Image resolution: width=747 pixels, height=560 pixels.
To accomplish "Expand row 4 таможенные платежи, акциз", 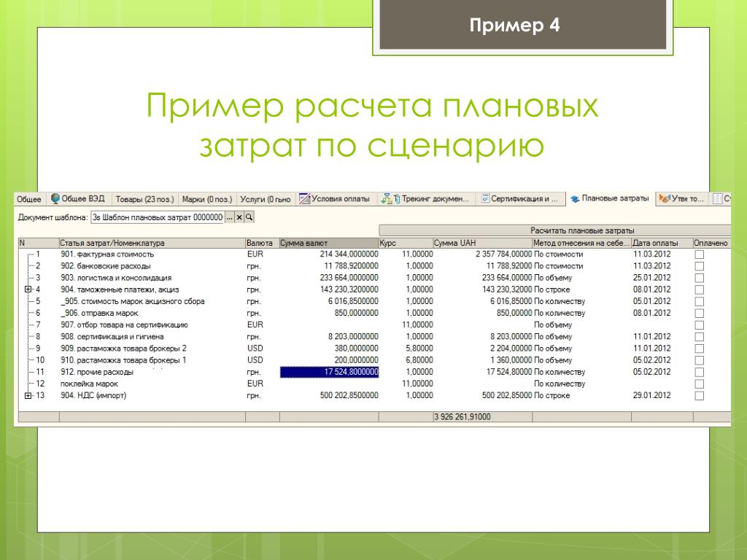I will 28,289.
